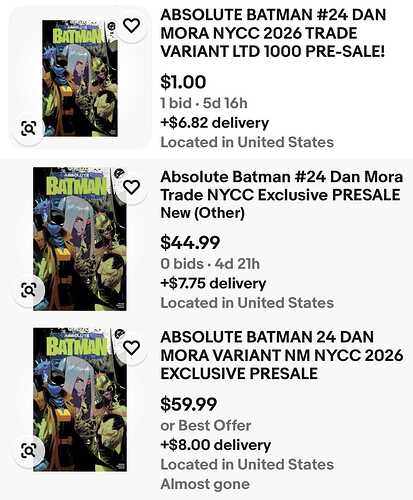This screenshot has height=500, width=413.
Task: Open image search on second listing photo
Action: [x=29, y=290]
